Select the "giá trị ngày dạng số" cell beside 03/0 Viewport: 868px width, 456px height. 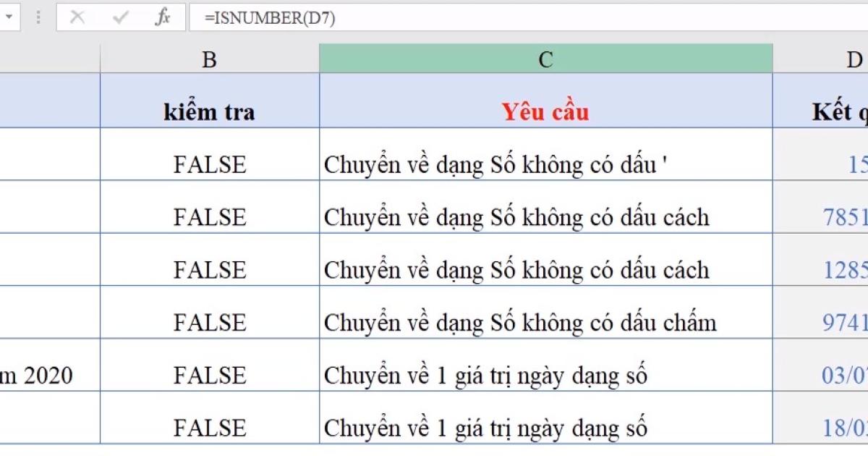546,366
